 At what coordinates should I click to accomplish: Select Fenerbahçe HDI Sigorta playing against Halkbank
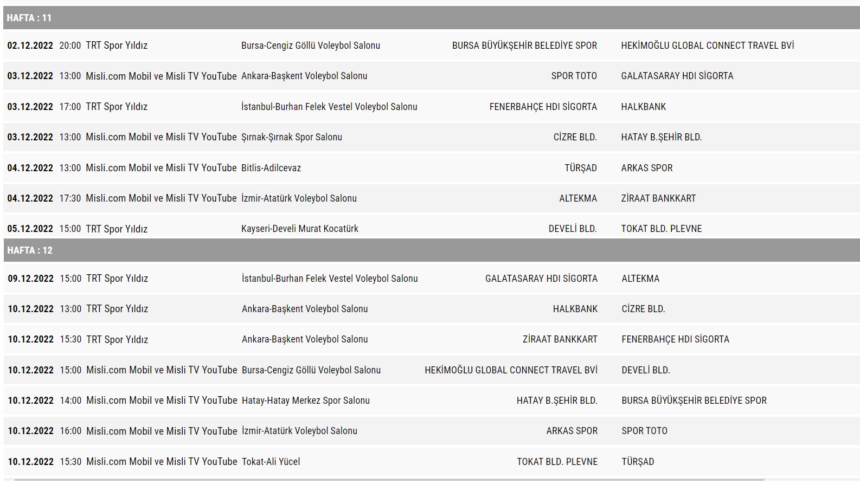[543, 107]
